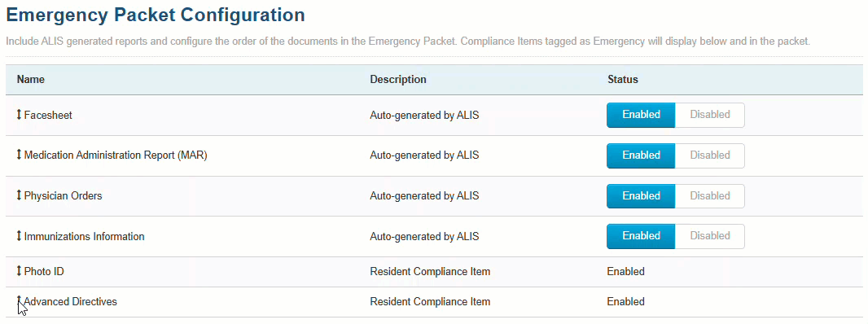Screen dimensions: 868x324
Task: Select the reorder arrows icon beside Advanced Directives
Action: [19, 301]
